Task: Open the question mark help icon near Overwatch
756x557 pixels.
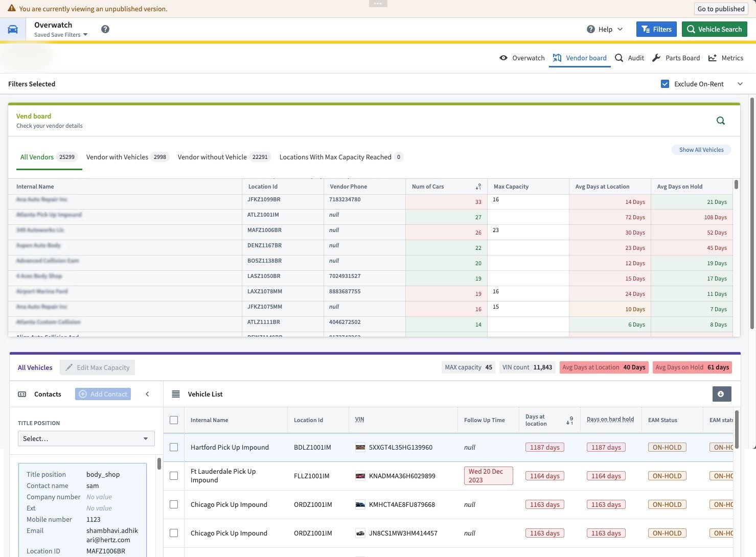Action: (105, 29)
